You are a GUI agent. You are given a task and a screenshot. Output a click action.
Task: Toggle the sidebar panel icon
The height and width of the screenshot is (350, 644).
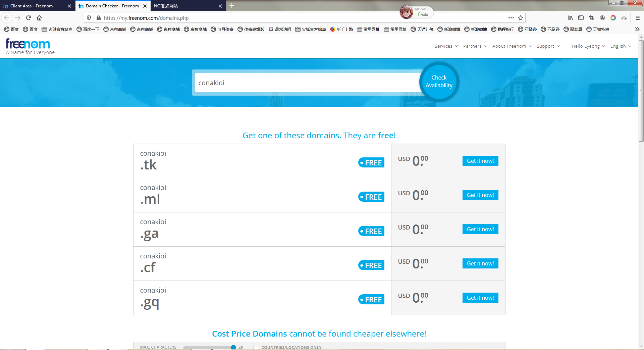(x=581, y=18)
